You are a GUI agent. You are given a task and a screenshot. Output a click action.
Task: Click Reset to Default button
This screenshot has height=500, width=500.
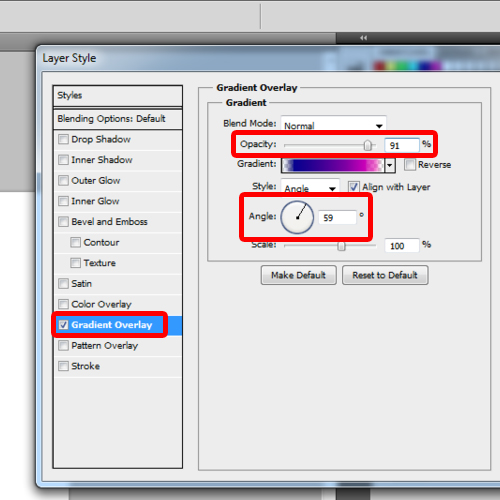tap(385, 275)
